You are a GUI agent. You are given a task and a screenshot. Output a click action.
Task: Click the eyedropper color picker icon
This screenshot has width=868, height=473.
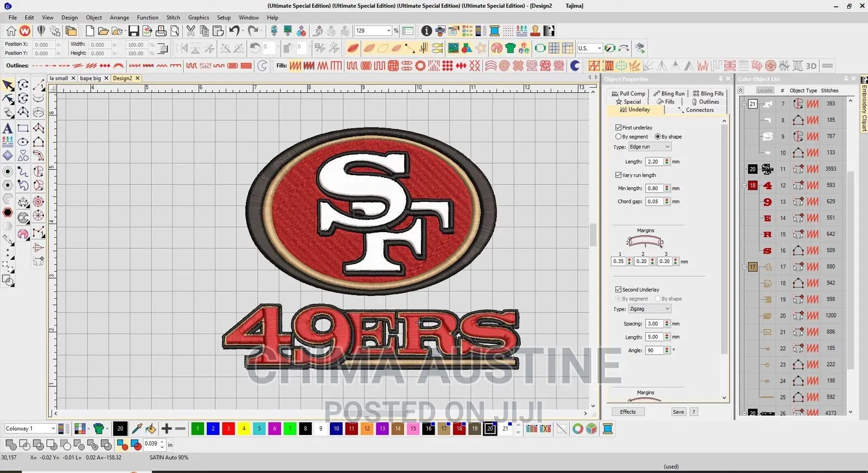[137, 429]
